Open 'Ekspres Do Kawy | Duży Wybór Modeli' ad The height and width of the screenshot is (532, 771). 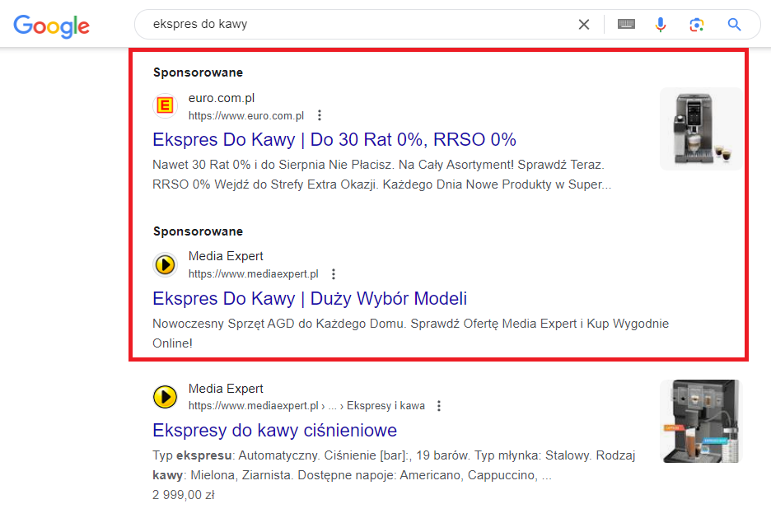pos(310,298)
